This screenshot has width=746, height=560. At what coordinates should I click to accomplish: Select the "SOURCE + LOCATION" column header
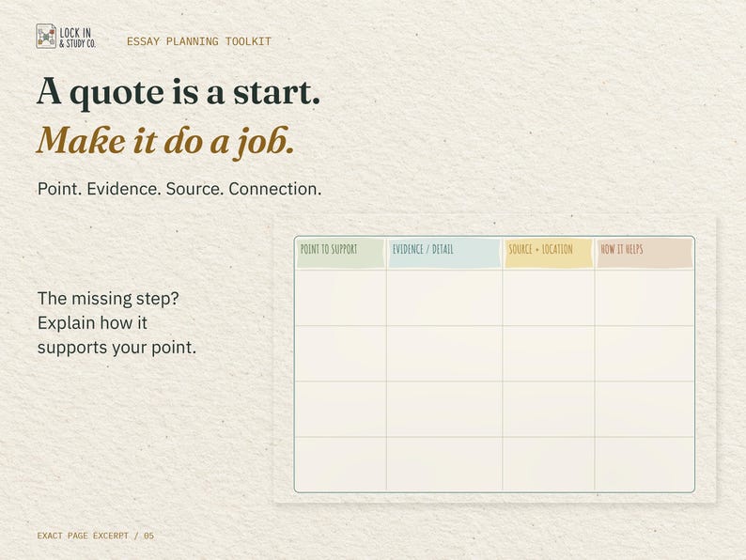pos(549,253)
